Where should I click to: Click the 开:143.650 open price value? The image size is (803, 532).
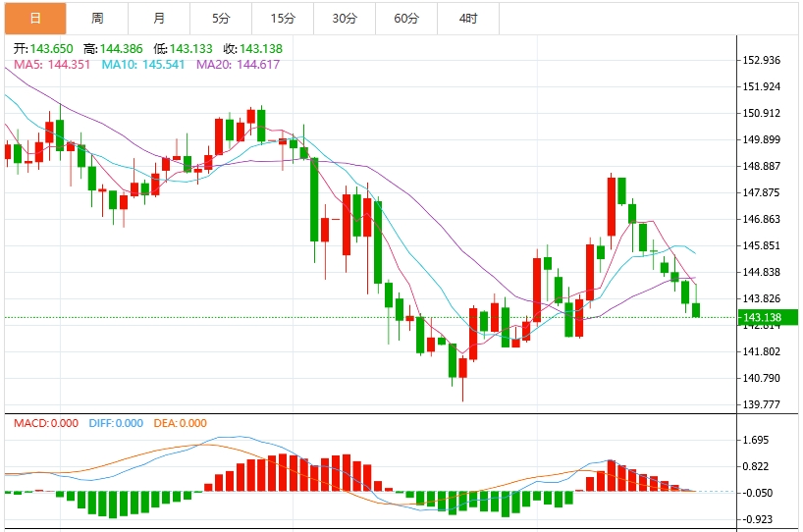(43, 49)
